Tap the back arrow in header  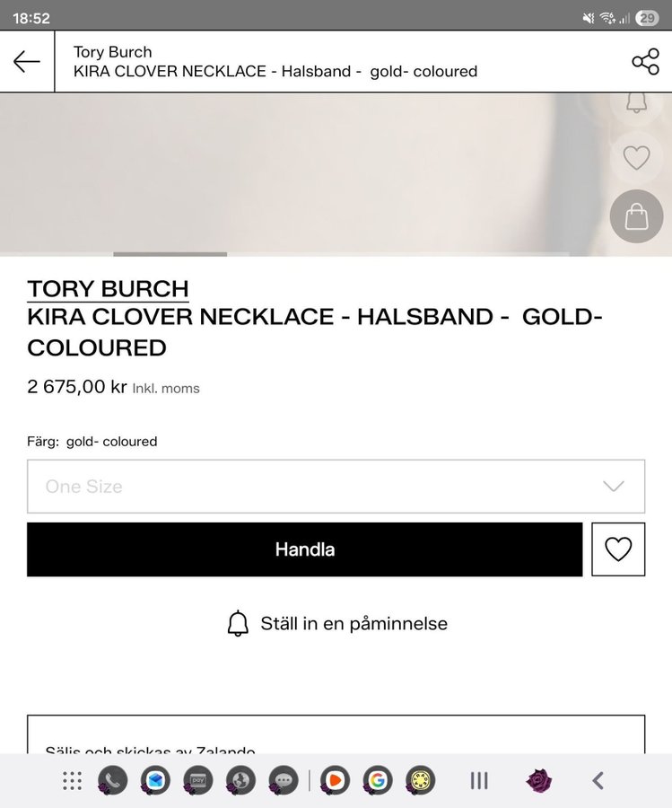(x=27, y=62)
